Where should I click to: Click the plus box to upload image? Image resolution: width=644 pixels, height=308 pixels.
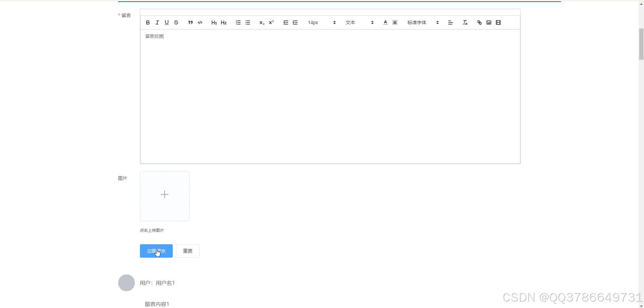click(165, 196)
